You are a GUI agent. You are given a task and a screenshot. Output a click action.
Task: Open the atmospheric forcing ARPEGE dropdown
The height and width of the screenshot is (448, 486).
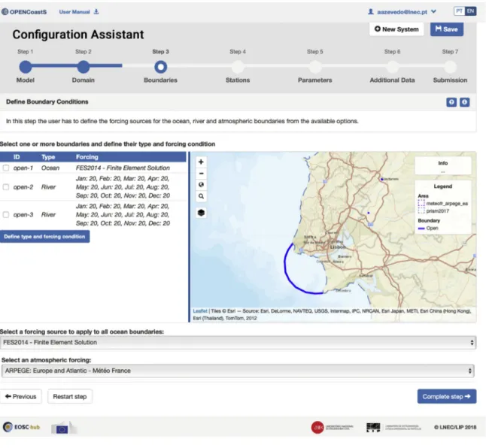[x=238, y=371]
